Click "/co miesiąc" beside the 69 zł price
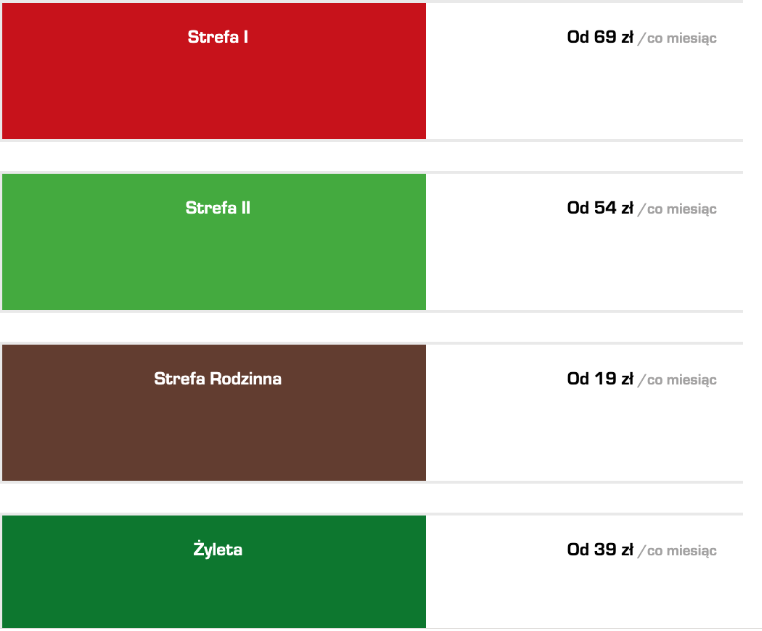Screen dimensions: 762x631 678,39
